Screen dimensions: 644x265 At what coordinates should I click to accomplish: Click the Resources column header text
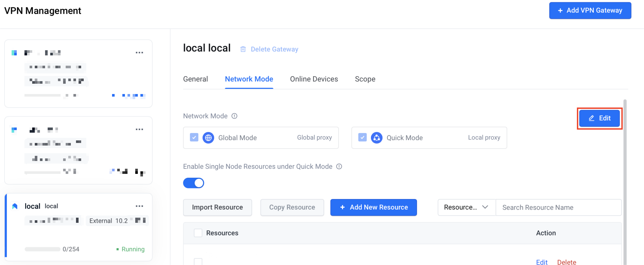(222, 233)
